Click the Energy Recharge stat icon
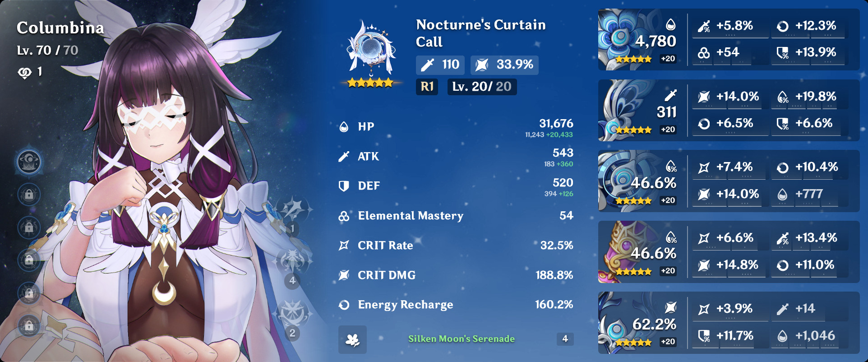This screenshot has width=868, height=362. click(x=344, y=305)
